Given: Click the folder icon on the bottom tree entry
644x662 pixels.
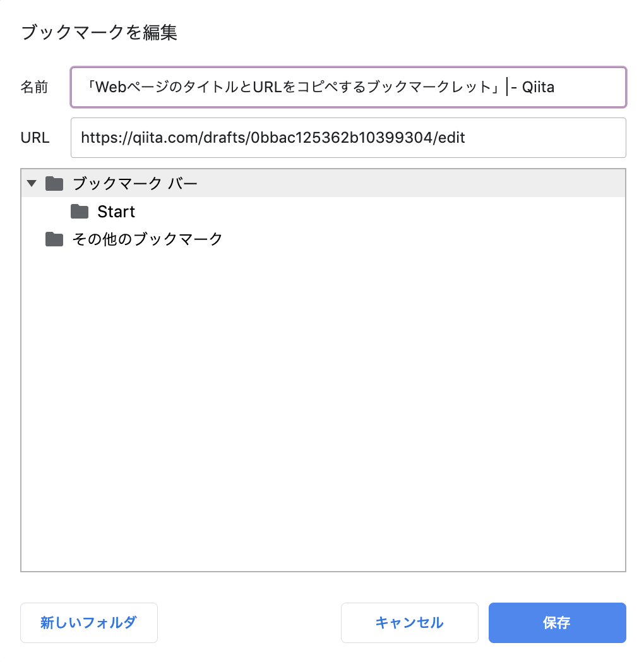Looking at the screenshot, I should pyautogui.click(x=54, y=239).
